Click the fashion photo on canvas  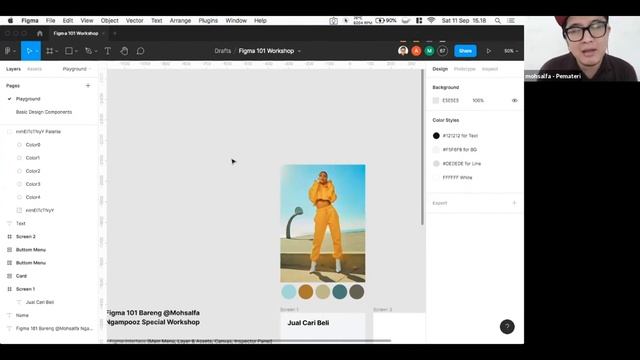323,223
